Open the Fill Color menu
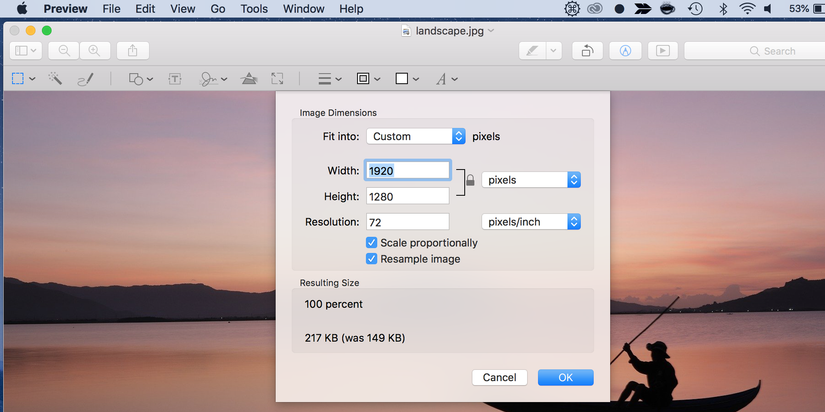Screen dimensions: 825x412 [x=407, y=79]
